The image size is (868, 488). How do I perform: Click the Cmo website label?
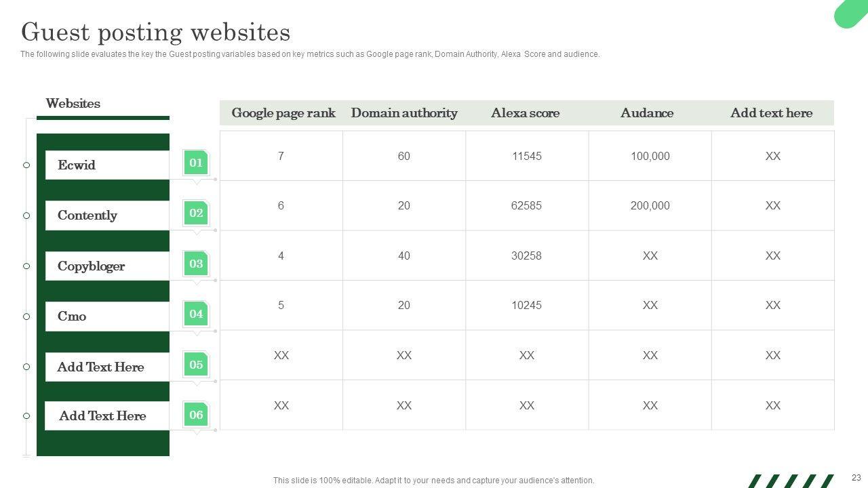107,317
